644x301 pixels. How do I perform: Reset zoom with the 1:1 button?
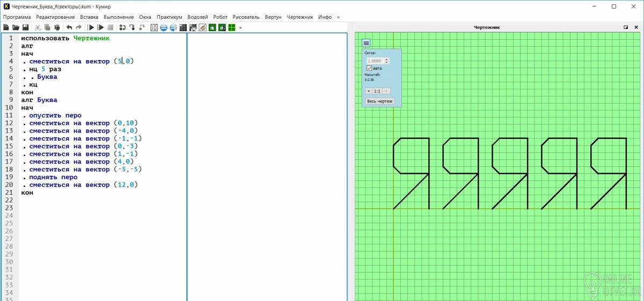[x=377, y=91]
